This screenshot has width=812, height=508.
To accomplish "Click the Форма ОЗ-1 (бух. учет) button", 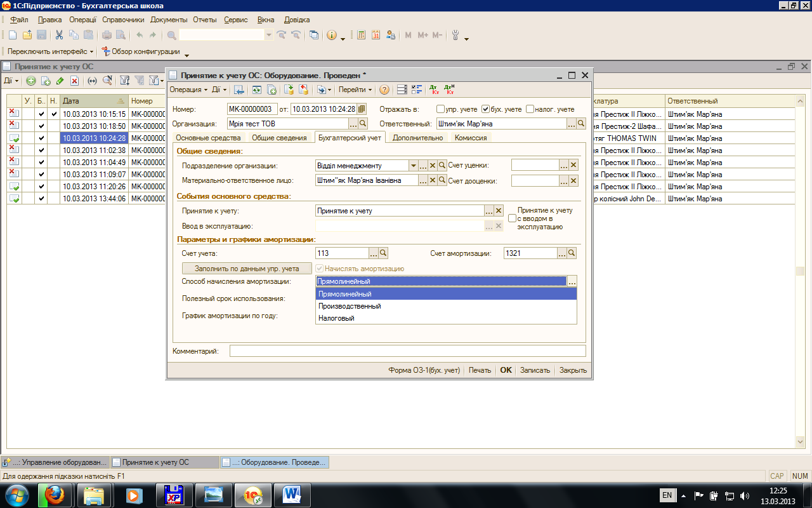I will point(424,370).
